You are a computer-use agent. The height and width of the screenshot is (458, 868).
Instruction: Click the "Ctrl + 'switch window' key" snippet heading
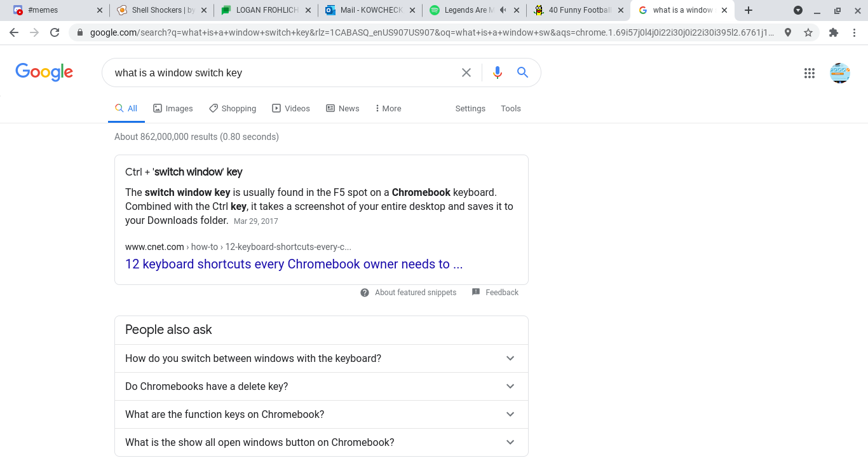[x=184, y=172]
